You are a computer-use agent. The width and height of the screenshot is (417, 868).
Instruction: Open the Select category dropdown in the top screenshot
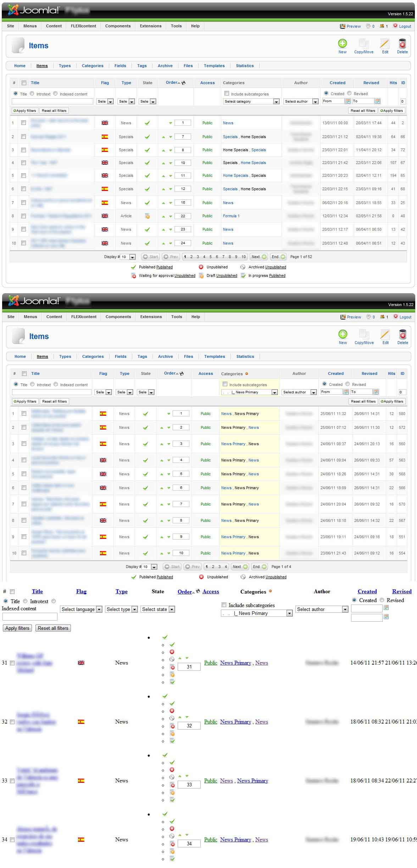point(251,102)
